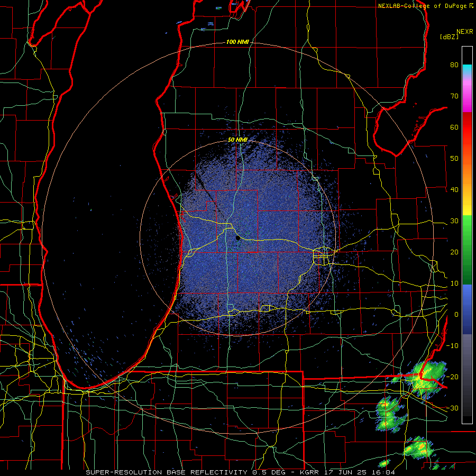Click the 60 value on the dBZ scale
The height and width of the screenshot is (476, 476).
tap(454, 127)
